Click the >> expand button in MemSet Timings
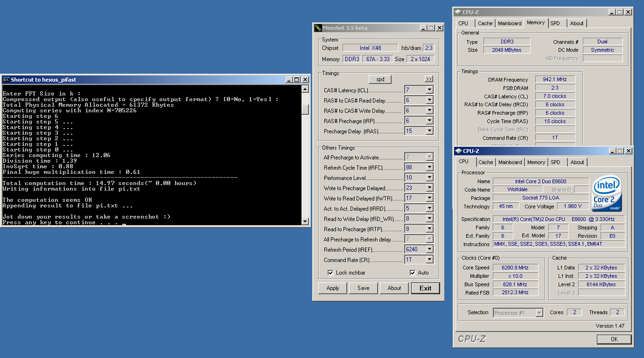The height and width of the screenshot is (358, 644). [429, 79]
